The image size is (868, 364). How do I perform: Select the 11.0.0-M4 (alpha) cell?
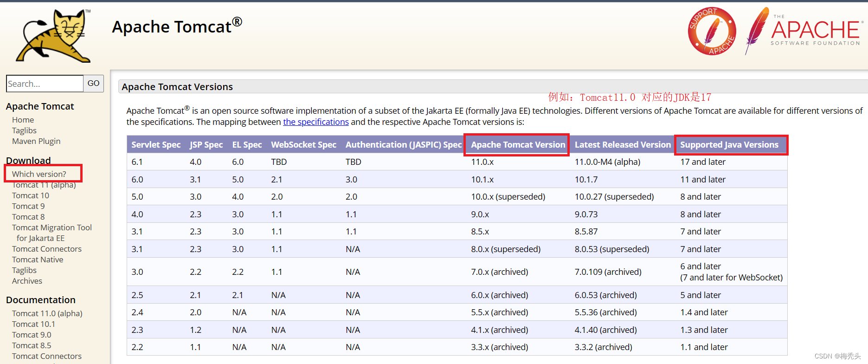(607, 162)
